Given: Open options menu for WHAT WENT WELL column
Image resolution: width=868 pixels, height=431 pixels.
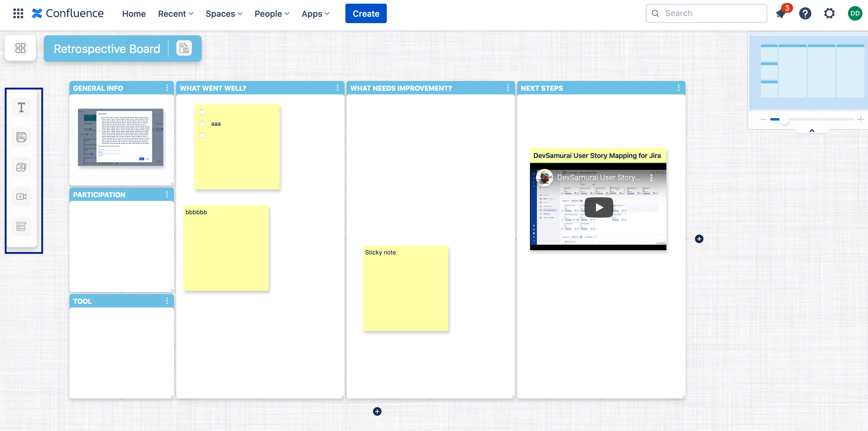Looking at the screenshot, I should [337, 88].
